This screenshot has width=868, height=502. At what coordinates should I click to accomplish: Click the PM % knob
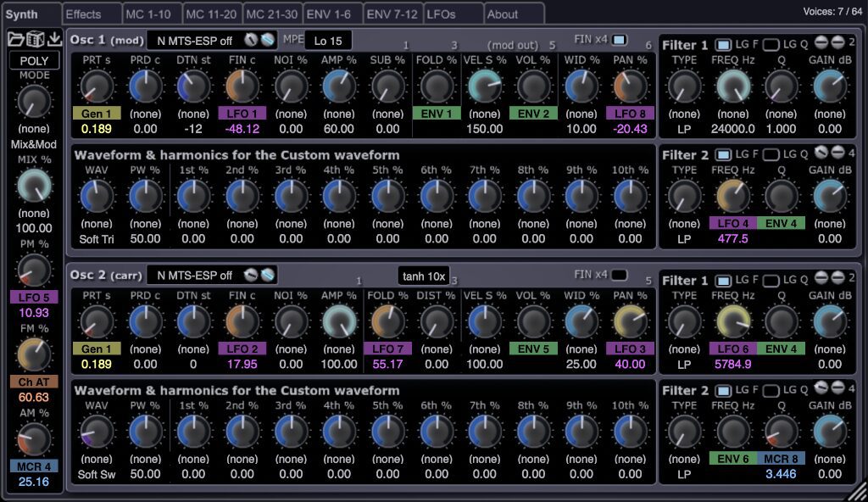[34, 271]
